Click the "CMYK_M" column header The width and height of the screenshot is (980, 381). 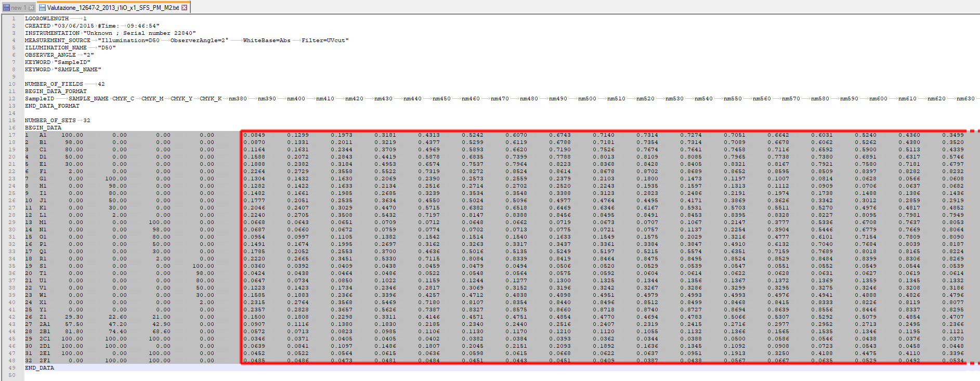pyautogui.click(x=152, y=99)
